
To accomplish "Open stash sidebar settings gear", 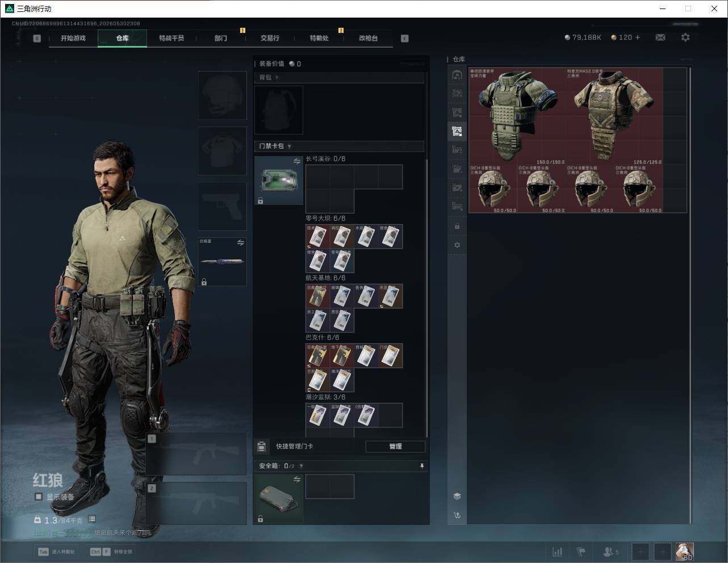I will [457, 245].
